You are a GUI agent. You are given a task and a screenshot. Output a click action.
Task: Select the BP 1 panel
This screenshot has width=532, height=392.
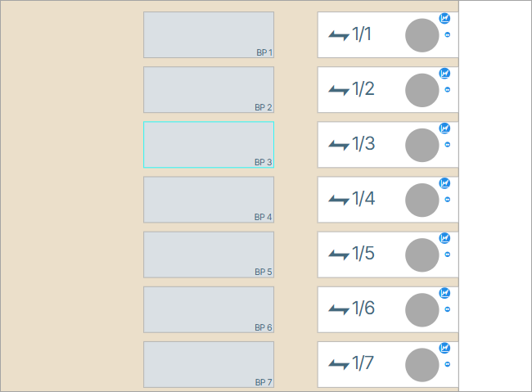[209, 34]
